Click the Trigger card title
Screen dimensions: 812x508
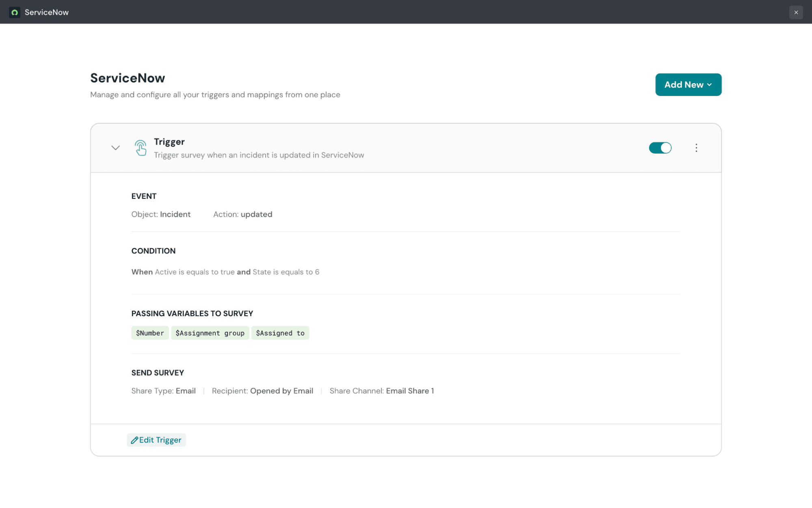[169, 142]
